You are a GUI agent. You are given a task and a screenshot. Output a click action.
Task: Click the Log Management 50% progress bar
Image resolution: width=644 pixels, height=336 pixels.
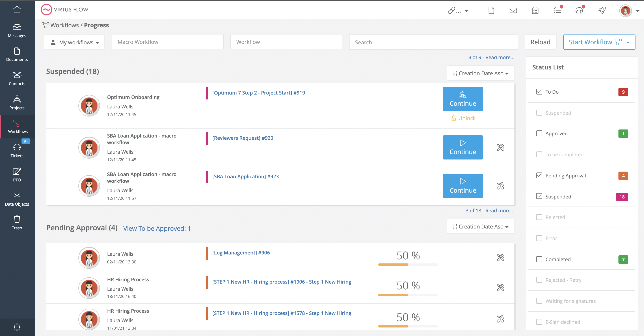[408, 264]
